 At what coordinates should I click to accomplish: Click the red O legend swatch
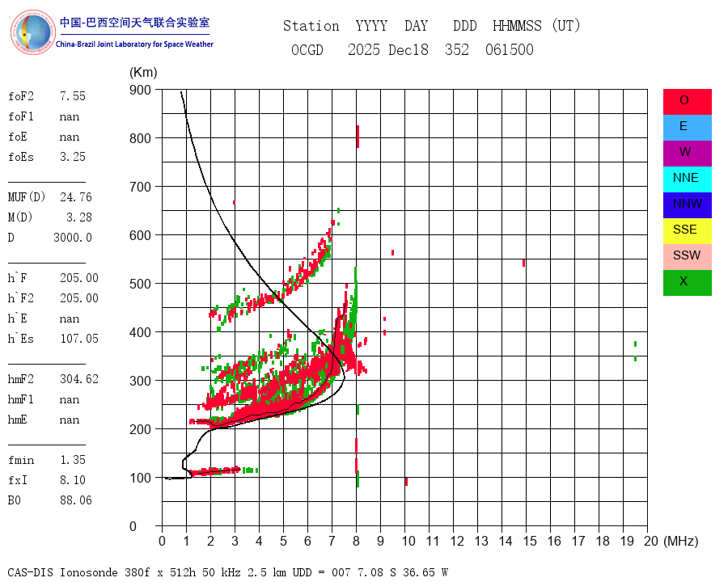point(687,102)
